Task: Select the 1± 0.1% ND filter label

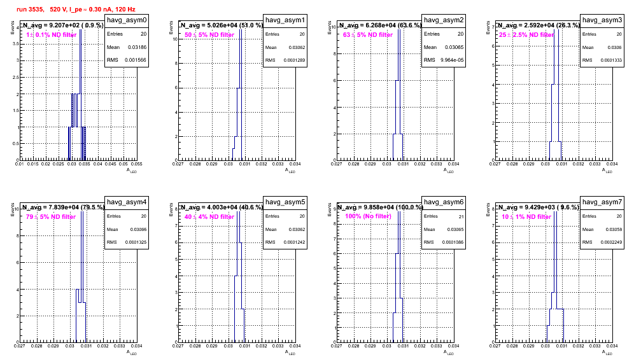Action: pos(52,35)
